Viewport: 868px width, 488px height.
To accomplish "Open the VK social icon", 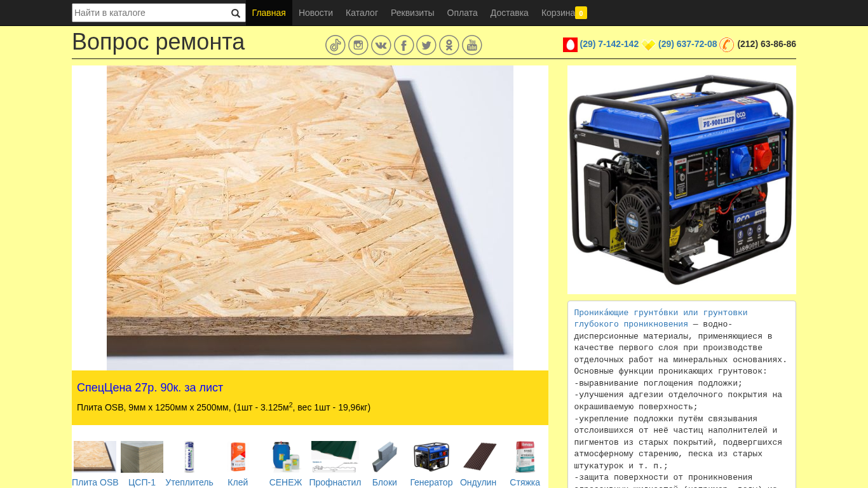I will (x=381, y=45).
